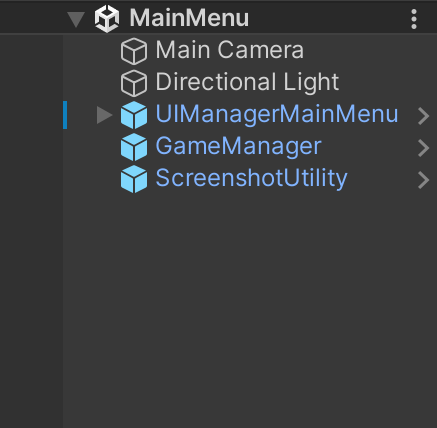
Task: Click the Main Camera cube icon
Action: (x=134, y=51)
